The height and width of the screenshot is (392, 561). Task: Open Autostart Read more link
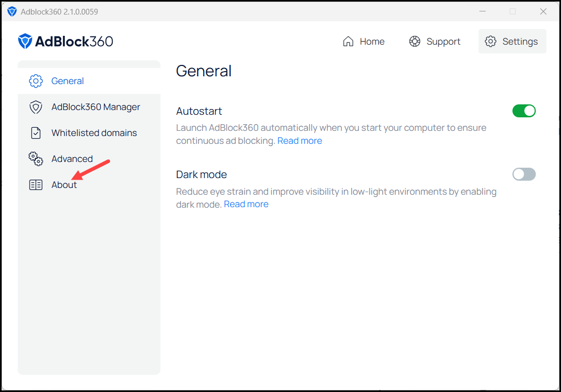(x=300, y=141)
